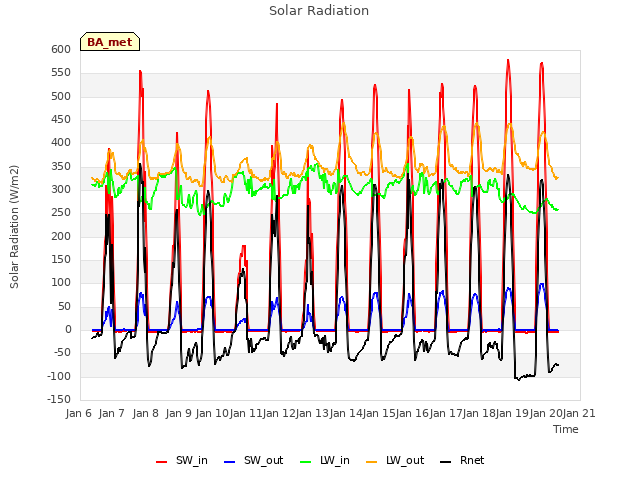
Task: Click the 150 y-axis tick label
Action: pyautogui.click(x=61, y=260)
